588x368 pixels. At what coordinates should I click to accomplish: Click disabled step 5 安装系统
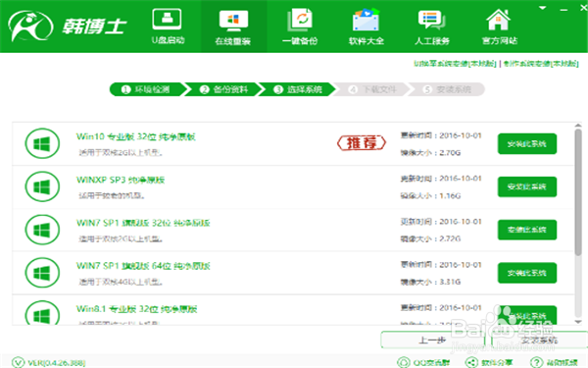pyautogui.click(x=447, y=89)
